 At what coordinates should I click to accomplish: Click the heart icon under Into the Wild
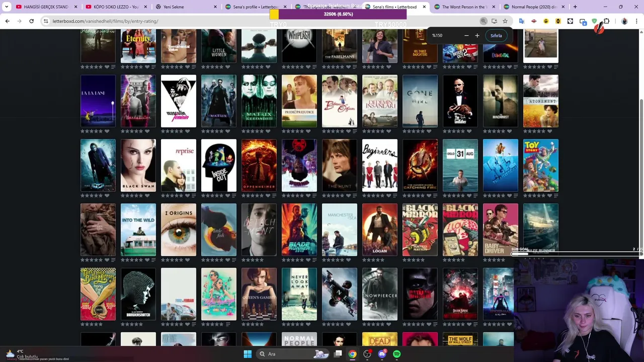147,260
